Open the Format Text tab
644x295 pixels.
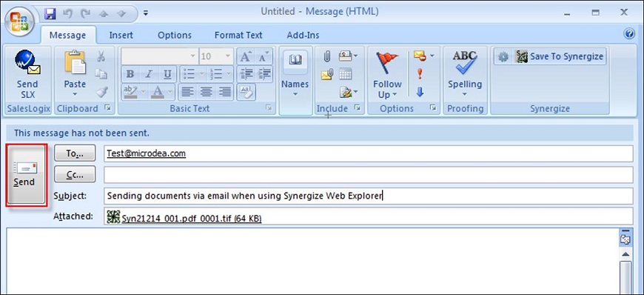pos(238,36)
